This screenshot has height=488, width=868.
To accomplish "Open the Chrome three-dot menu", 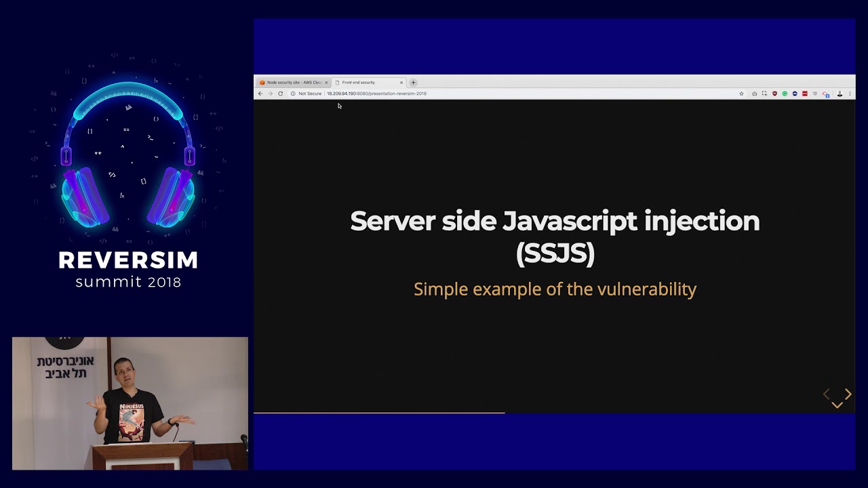I will click(850, 94).
